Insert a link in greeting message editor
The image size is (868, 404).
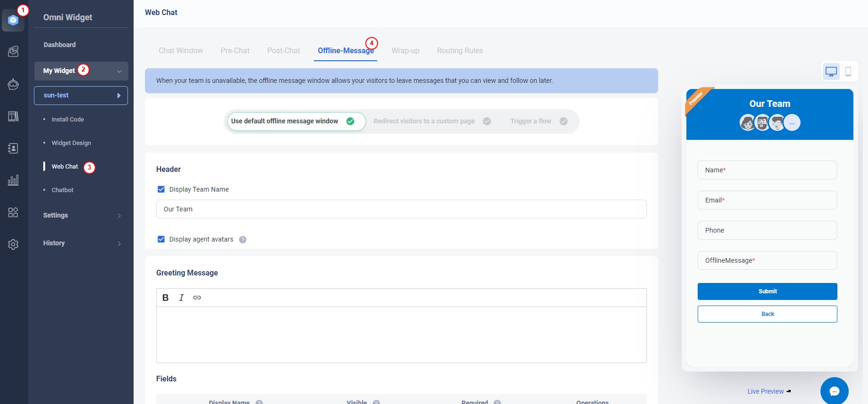click(x=197, y=298)
